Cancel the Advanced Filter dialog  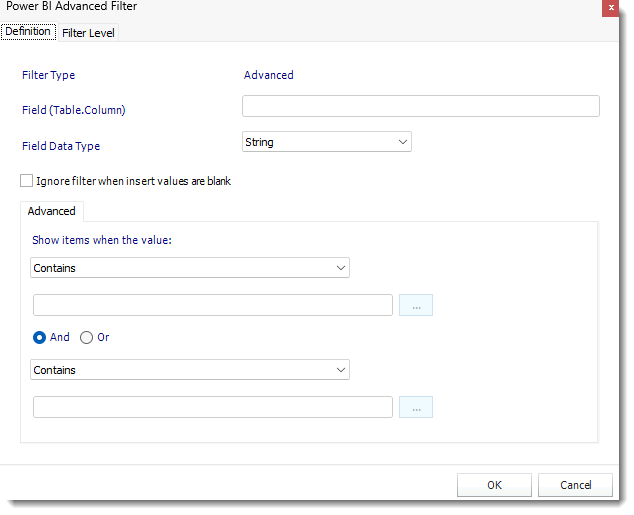coord(575,485)
